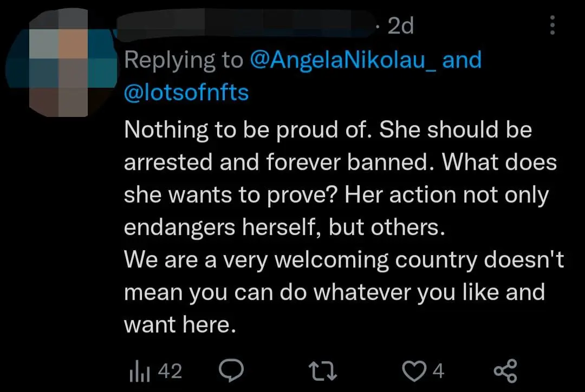The width and height of the screenshot is (585, 392).
Task: Click the line beginning "We are a very welcoming"
Action: point(343,259)
